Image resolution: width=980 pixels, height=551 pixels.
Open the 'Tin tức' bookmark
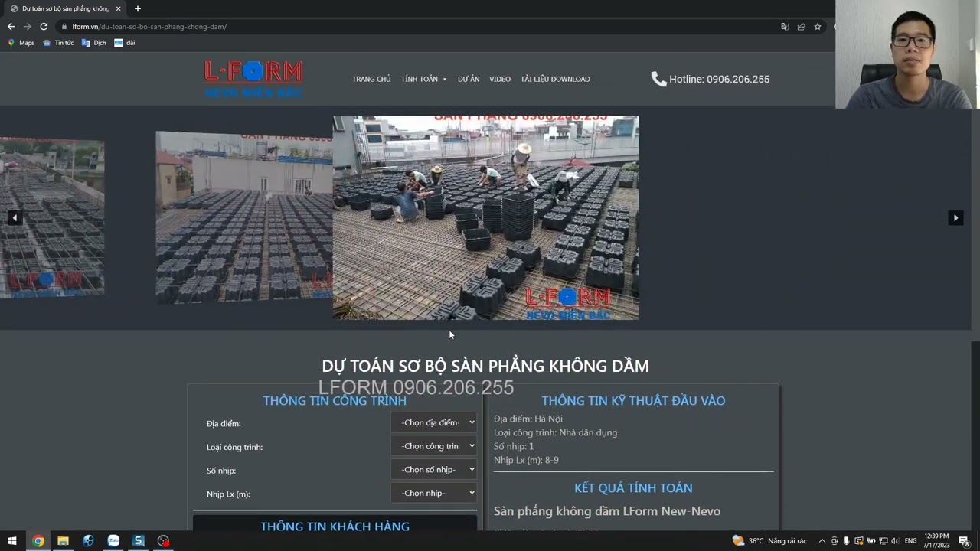pyautogui.click(x=59, y=43)
